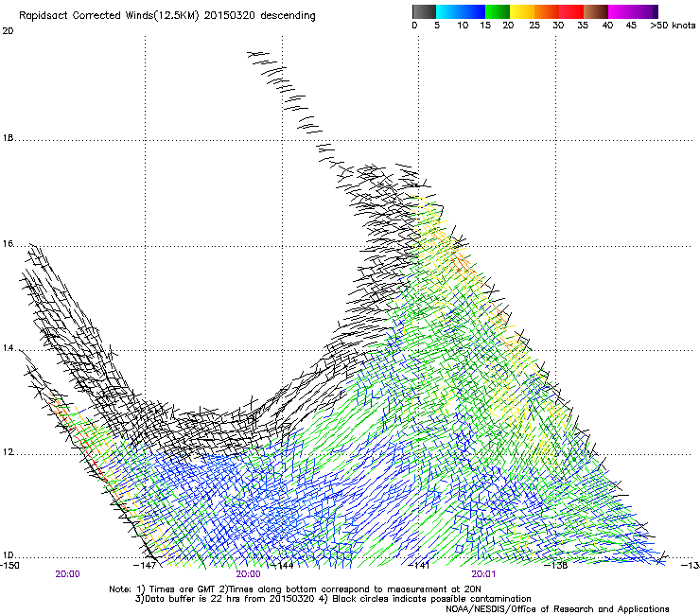Click the latitude label 12 on the axis
This screenshot has height=615, width=700.
pos(8,451)
